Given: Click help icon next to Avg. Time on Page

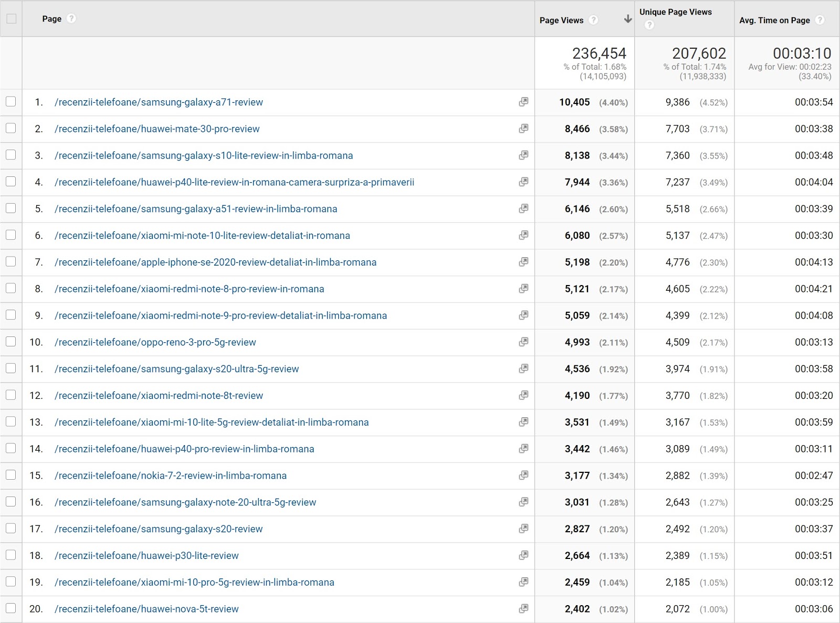Looking at the screenshot, I should click(820, 20).
